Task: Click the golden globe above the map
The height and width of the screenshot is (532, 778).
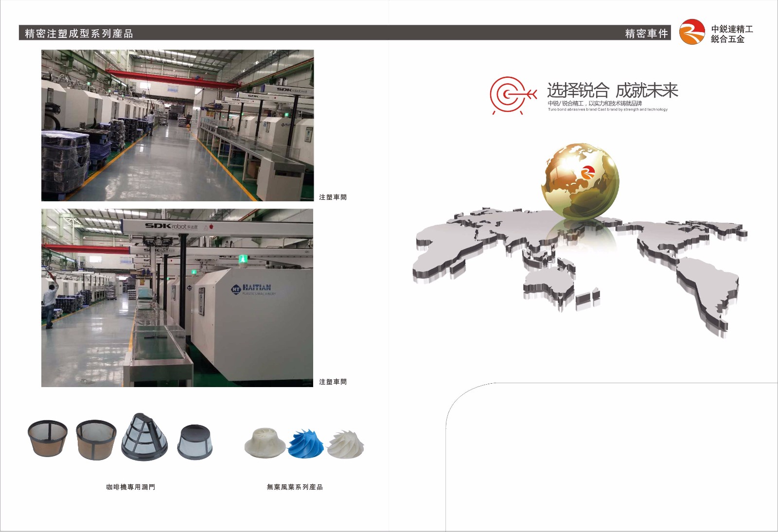Action: 580,180
